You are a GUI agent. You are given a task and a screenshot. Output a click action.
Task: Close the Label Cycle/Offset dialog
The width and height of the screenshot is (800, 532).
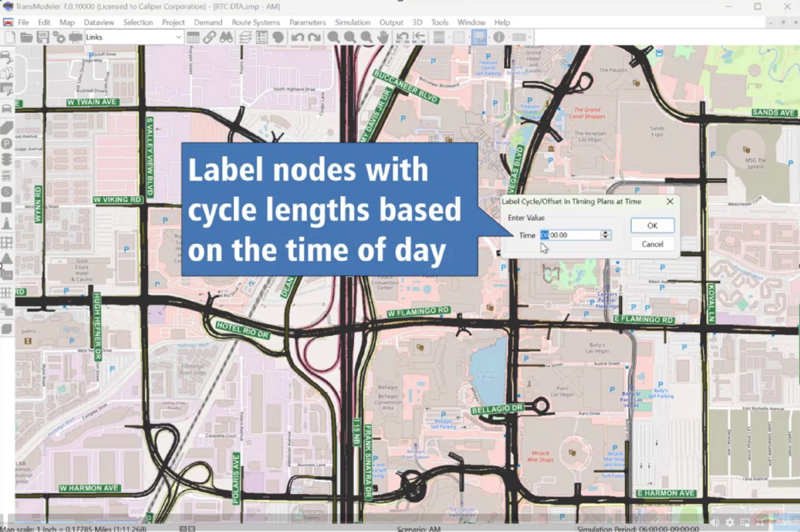coord(670,201)
